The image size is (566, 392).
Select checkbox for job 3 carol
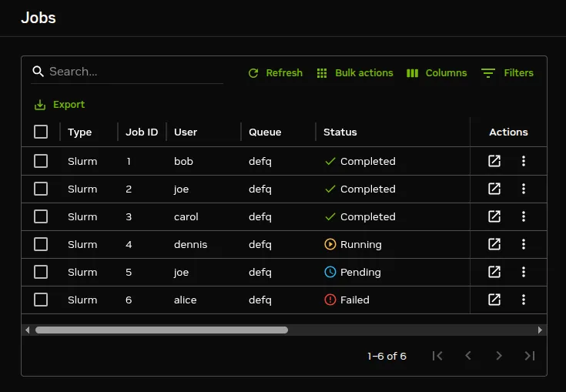point(41,216)
